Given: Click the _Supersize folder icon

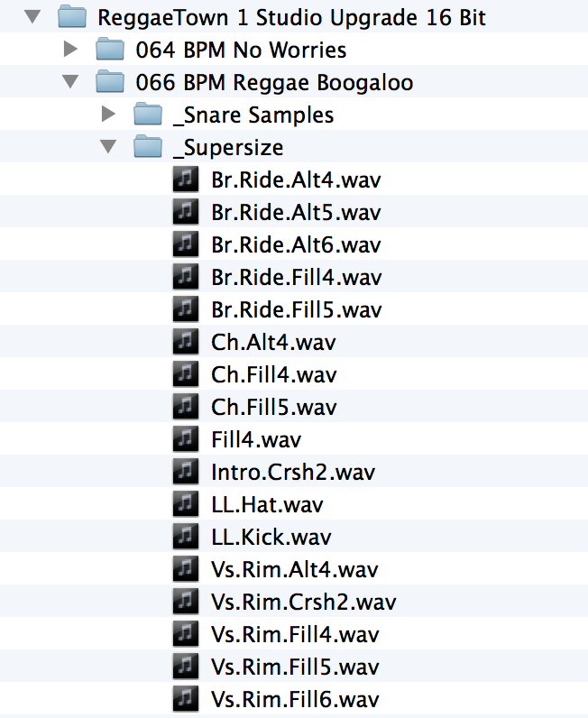Looking at the screenshot, I should (147, 147).
